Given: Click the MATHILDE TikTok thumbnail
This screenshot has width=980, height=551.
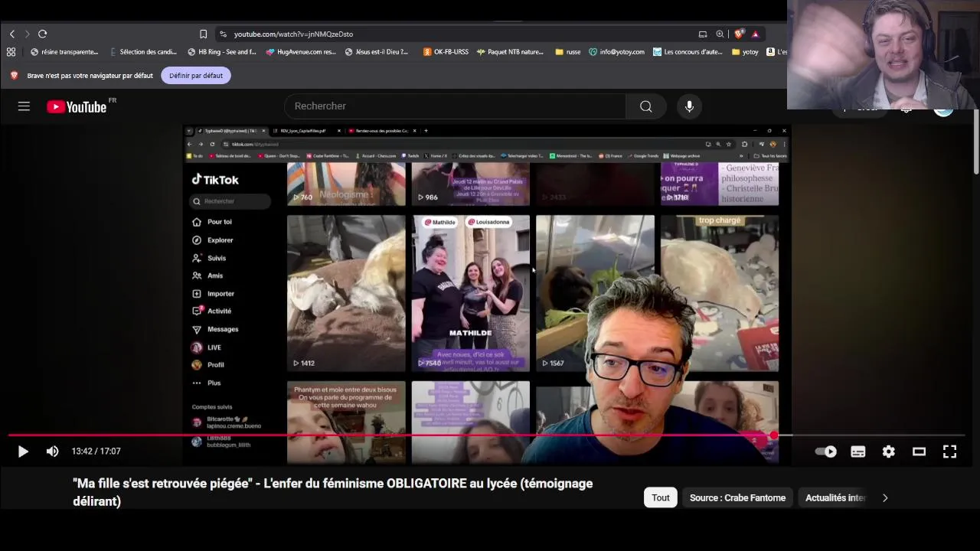Looking at the screenshot, I should click(470, 293).
